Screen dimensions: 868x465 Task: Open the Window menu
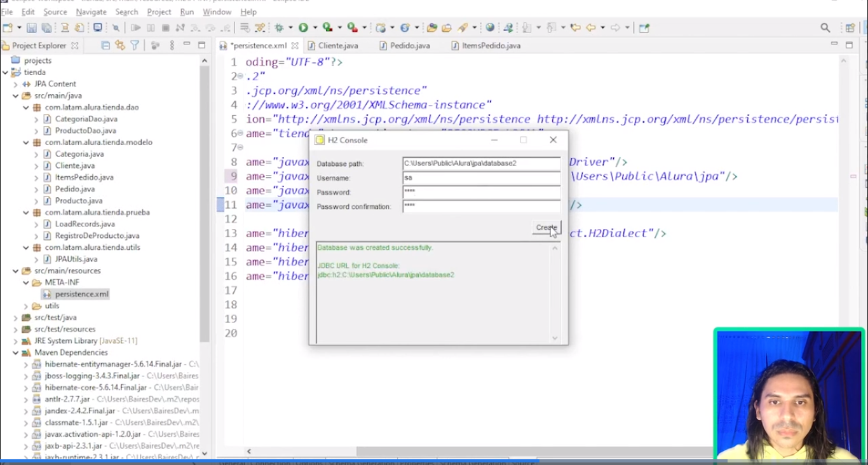pyautogui.click(x=217, y=11)
